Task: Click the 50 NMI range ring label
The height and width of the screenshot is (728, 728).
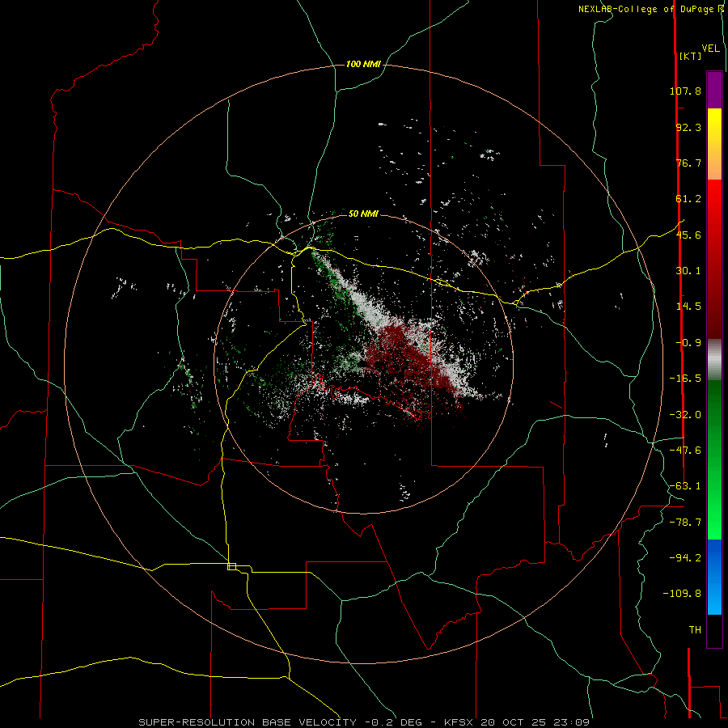Action: [363, 214]
